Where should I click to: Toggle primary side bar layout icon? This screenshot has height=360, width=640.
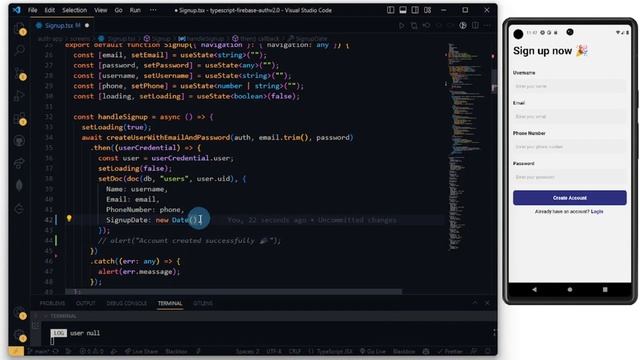pyautogui.click(x=391, y=10)
